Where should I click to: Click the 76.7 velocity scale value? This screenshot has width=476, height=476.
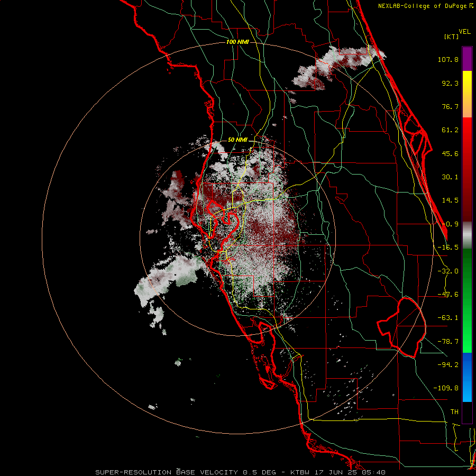450,106
